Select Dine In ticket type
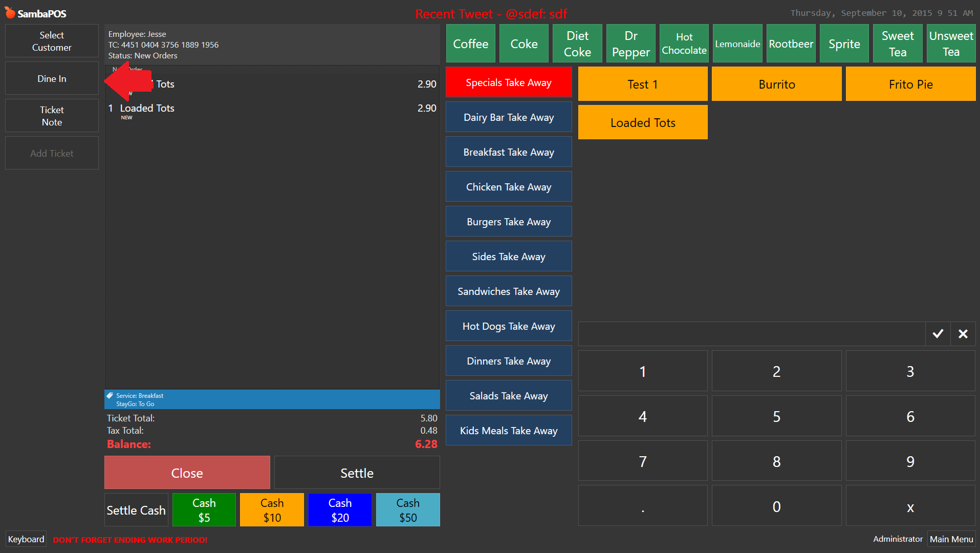The height and width of the screenshot is (553, 980). pyautogui.click(x=51, y=78)
